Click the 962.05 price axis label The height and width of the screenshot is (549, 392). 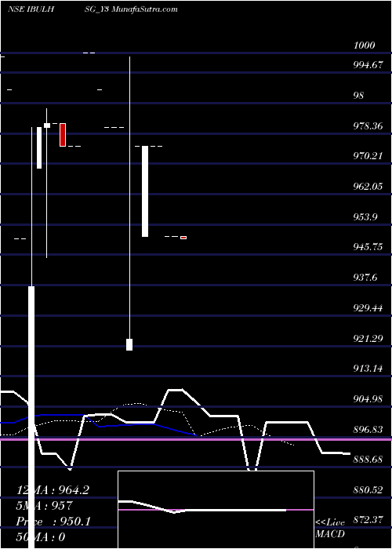[368, 187]
